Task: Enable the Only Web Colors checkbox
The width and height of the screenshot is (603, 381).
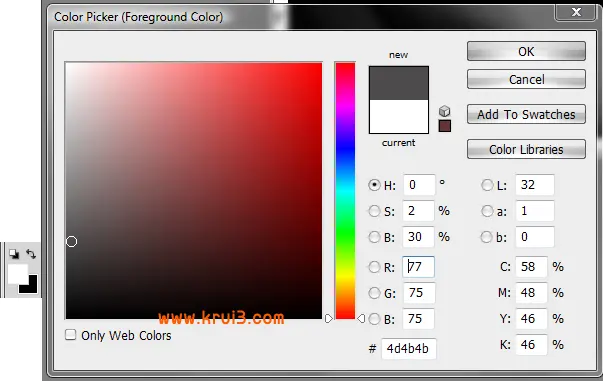Action: tap(70, 334)
